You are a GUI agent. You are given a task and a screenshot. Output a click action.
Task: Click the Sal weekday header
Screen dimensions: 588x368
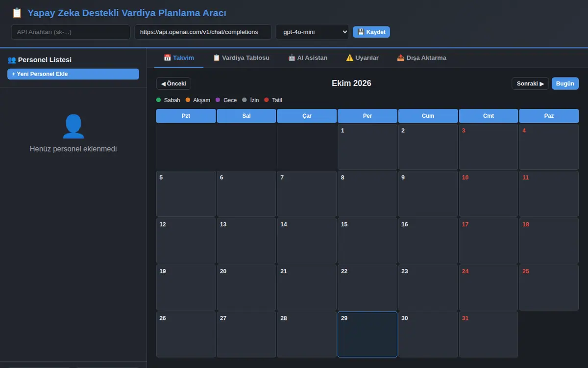point(246,116)
